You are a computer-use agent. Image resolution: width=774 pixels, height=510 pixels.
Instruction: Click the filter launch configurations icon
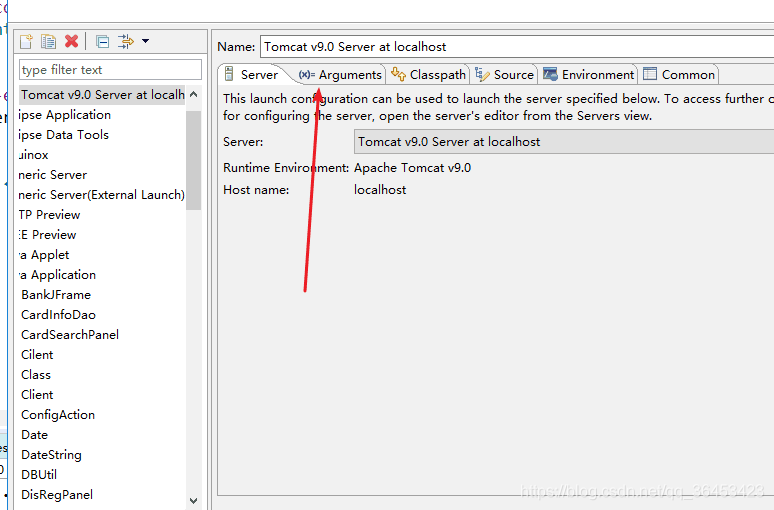(126, 41)
